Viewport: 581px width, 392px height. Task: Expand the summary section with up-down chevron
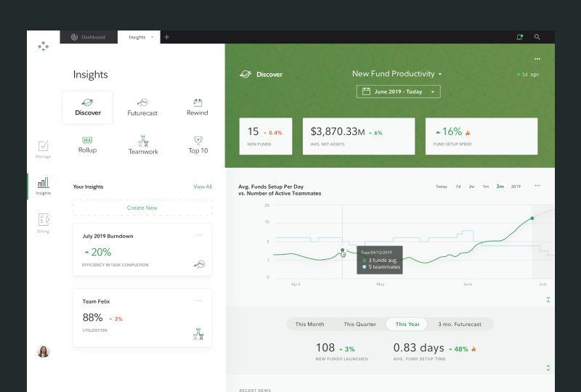[548, 368]
